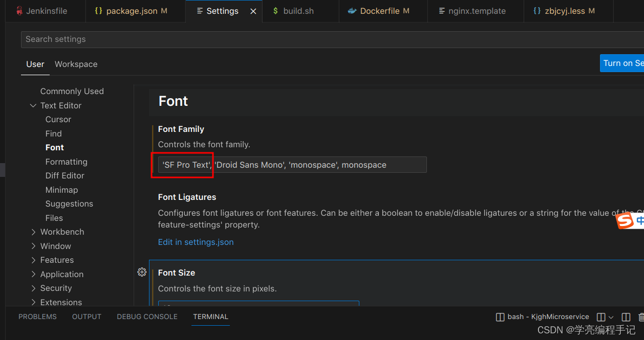Select the TERMINAL panel tab

point(210,316)
